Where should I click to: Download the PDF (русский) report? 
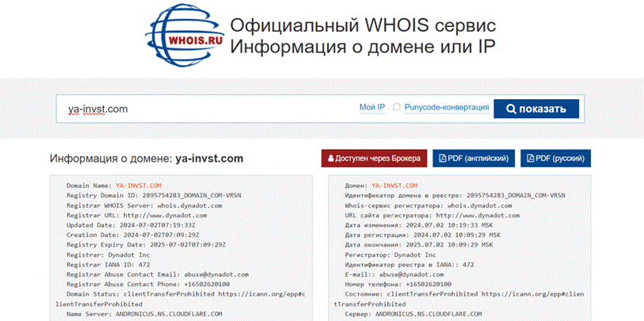click(x=556, y=159)
